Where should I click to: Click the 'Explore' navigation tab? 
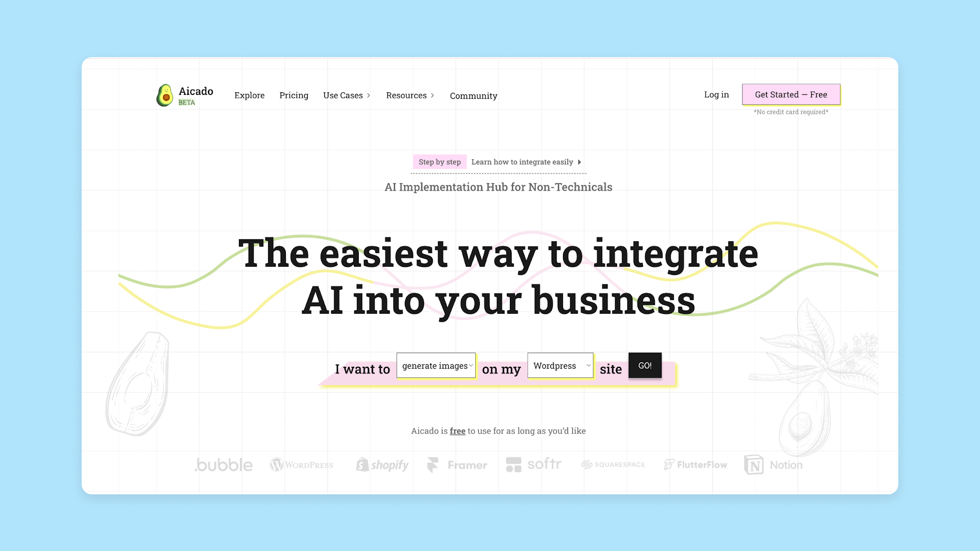pyautogui.click(x=249, y=95)
